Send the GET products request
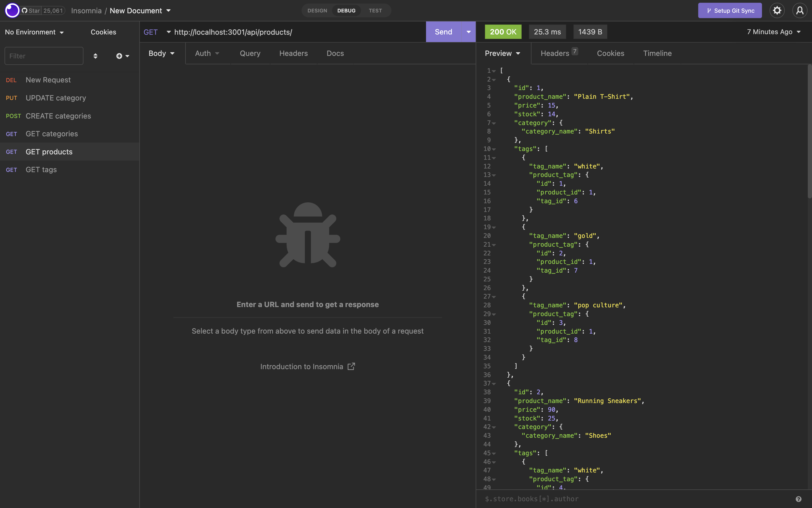The width and height of the screenshot is (812, 508). 443,32
